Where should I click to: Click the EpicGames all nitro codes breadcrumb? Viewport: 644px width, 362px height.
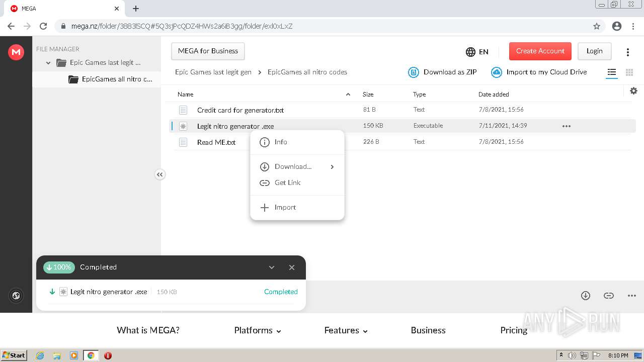[x=307, y=72]
